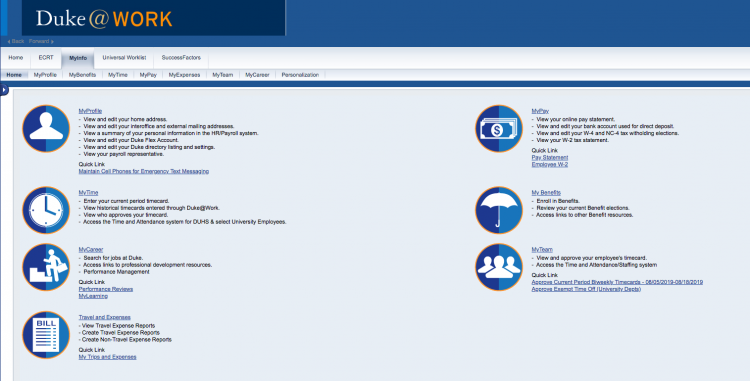Open the Pay Statement quick link
The image size is (750, 381).
click(x=550, y=158)
